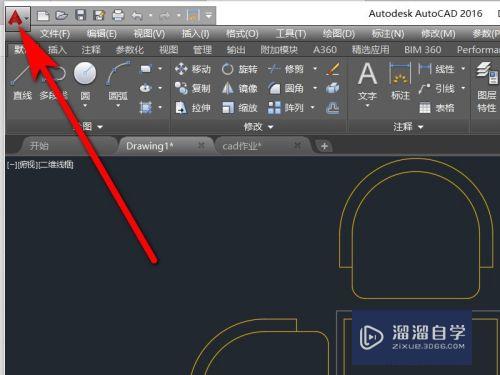
Task: Click the 缩放 scale tool
Action: tap(240, 108)
